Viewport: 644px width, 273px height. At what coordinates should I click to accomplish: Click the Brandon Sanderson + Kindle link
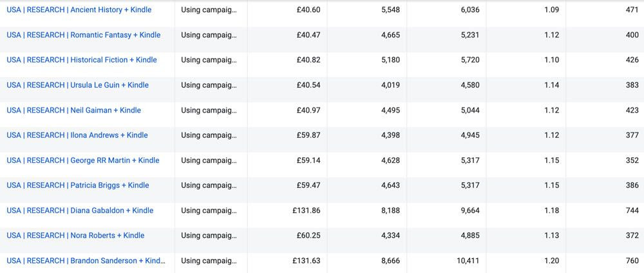(x=85, y=261)
